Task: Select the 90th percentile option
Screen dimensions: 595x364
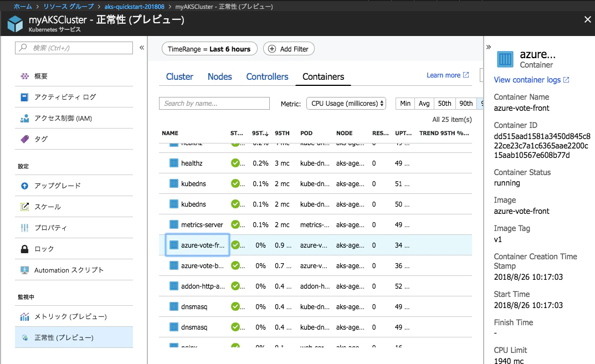Action: click(466, 104)
